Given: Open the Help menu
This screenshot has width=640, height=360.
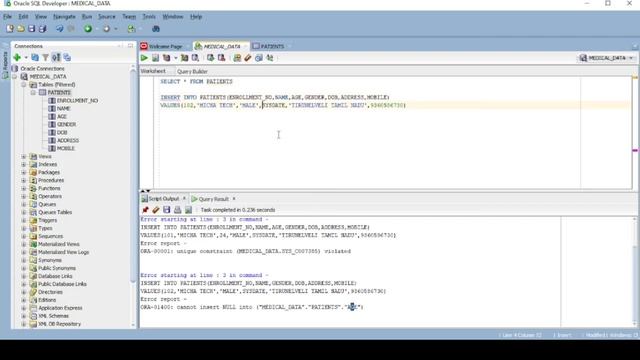Looking at the screenshot, I should coord(196,17).
